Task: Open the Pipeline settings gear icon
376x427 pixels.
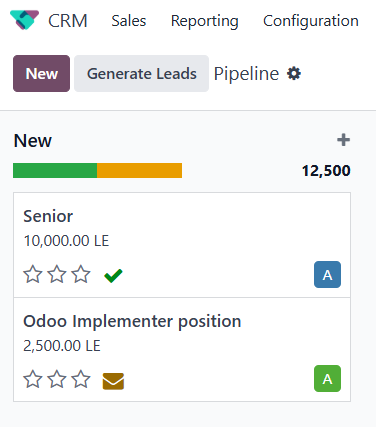Action: coord(294,73)
